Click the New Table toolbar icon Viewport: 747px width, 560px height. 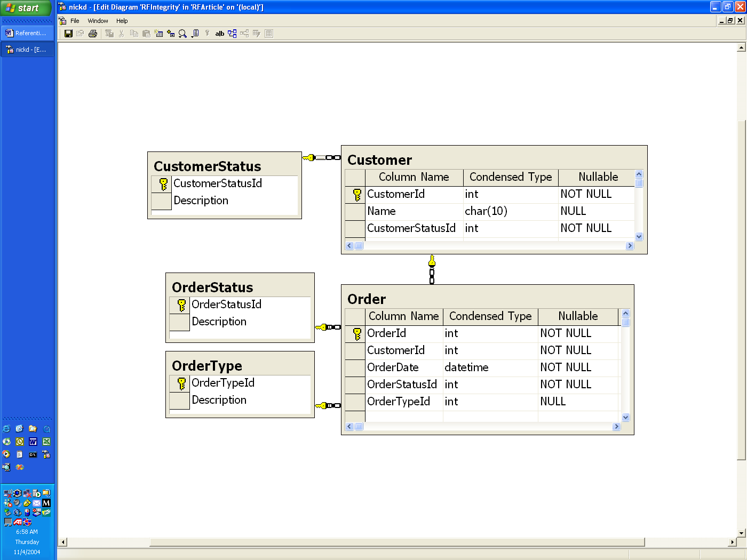tap(159, 34)
